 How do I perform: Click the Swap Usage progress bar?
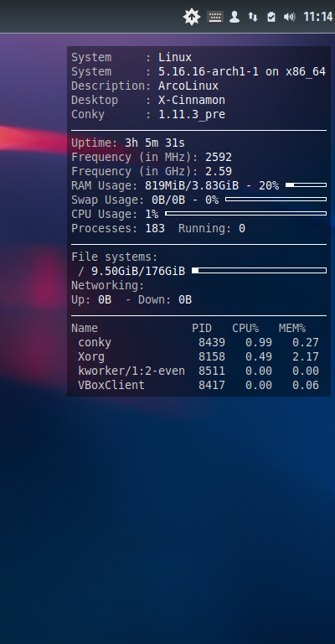pos(276,200)
